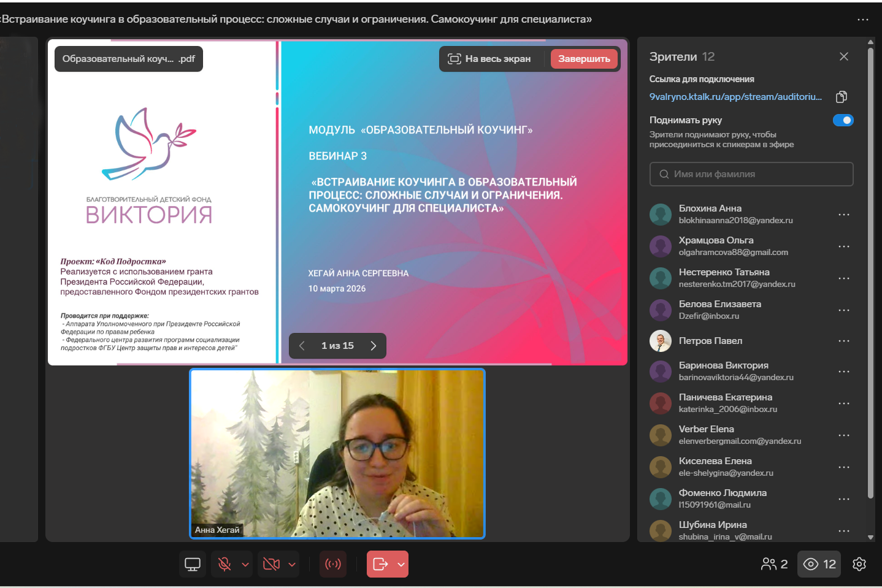Click the red leave stream icon
The width and height of the screenshot is (882, 588).
[x=380, y=564]
